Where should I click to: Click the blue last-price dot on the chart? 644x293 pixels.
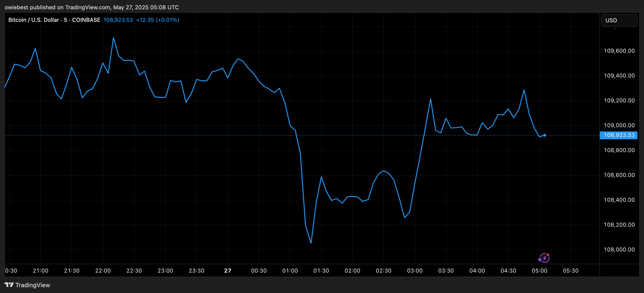coord(544,135)
